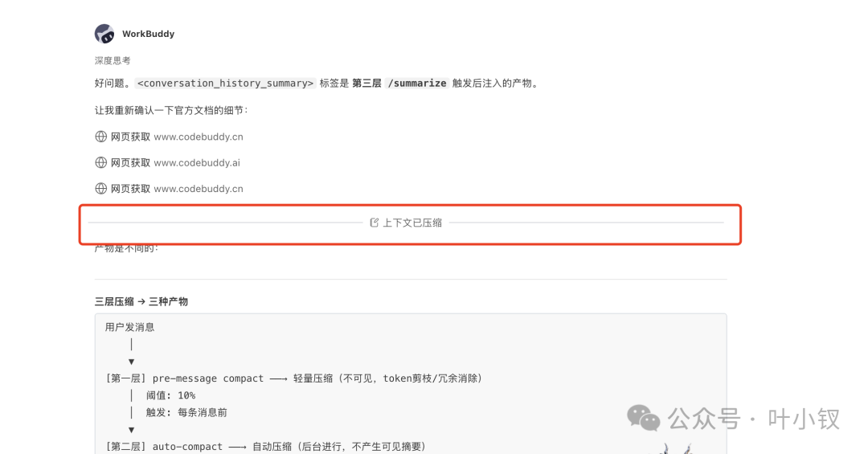Click the 触发: 每条消息前 line
Image resolution: width=868 pixels, height=454 pixels.
(186, 412)
